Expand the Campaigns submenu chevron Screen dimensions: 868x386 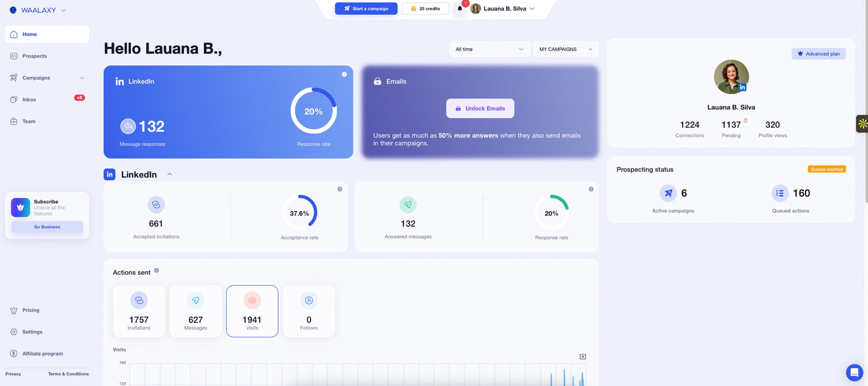coord(82,78)
